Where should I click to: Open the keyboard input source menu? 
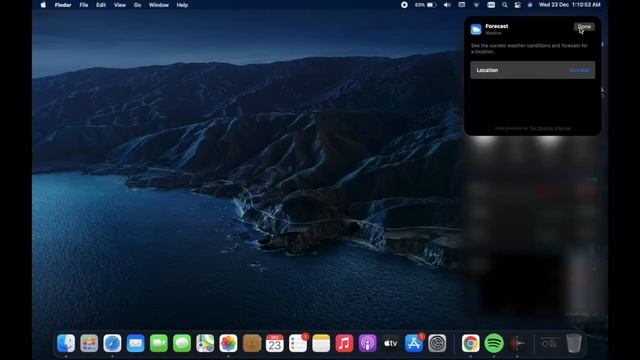(x=491, y=5)
